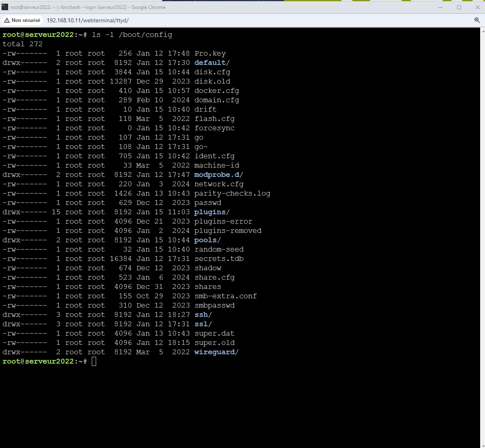This screenshot has width=485, height=448.
Task: Click the terminal icon in the window title
Action: pos(4,7)
